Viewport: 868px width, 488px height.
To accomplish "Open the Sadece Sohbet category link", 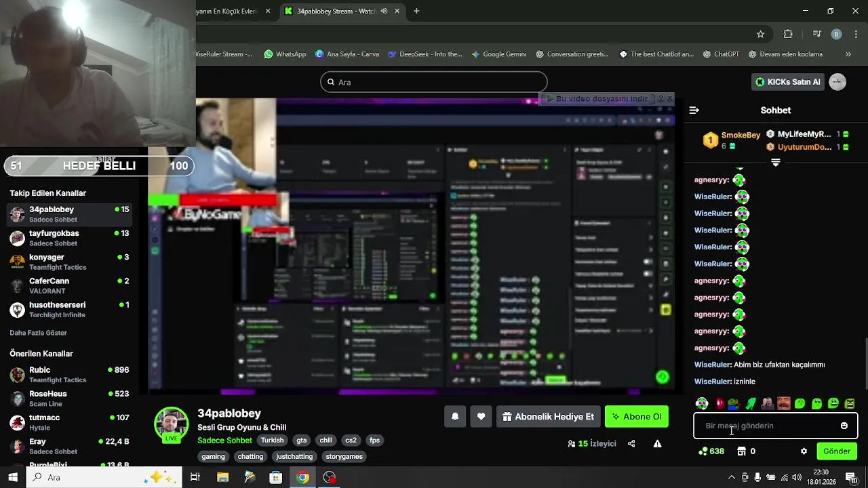I will pyautogui.click(x=224, y=441).
